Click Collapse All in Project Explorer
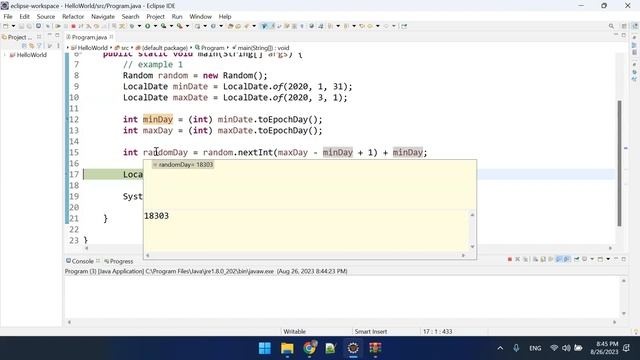Viewport: 640px width, 360px height. coord(24,46)
